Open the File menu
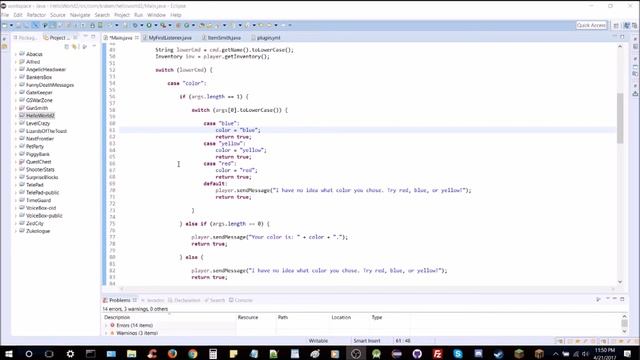 (x=5, y=15)
